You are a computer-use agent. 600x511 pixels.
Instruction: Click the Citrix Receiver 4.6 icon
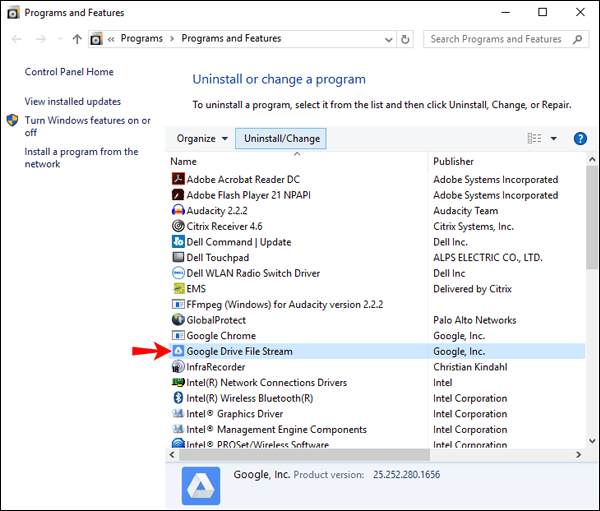pyautogui.click(x=178, y=227)
